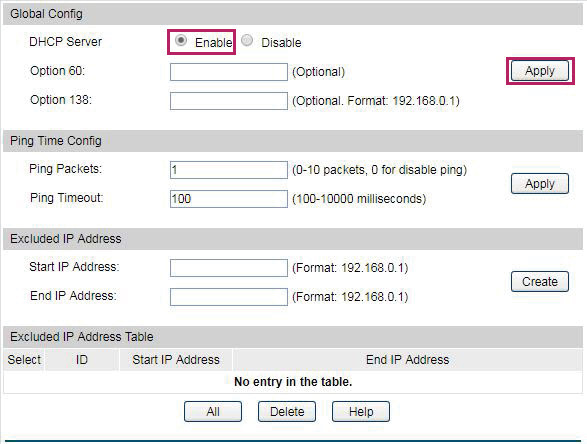Click the Global Config section heading

click(x=46, y=14)
